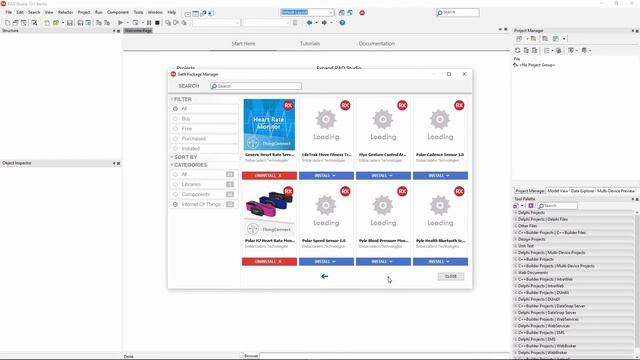Click the back arrow in GetIt Package Manager
The width and height of the screenshot is (640, 360).
(324, 276)
